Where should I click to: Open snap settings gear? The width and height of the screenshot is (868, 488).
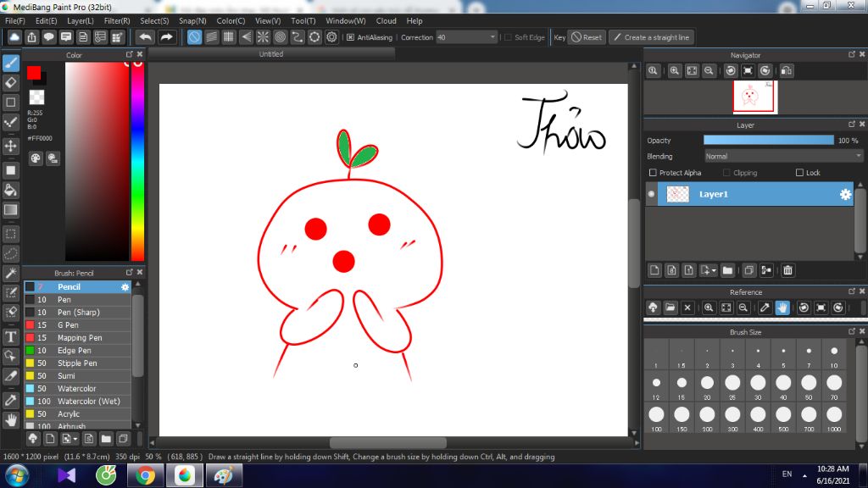(x=331, y=37)
